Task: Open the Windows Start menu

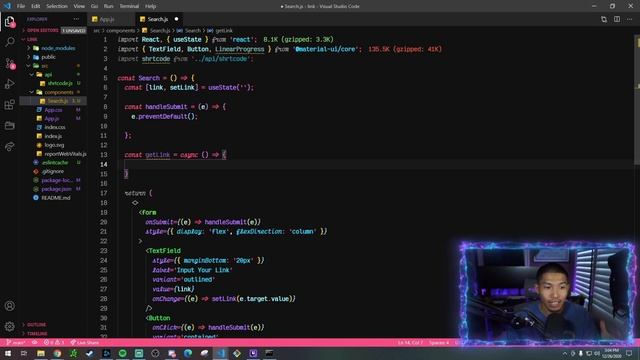Action: click(x=8, y=353)
